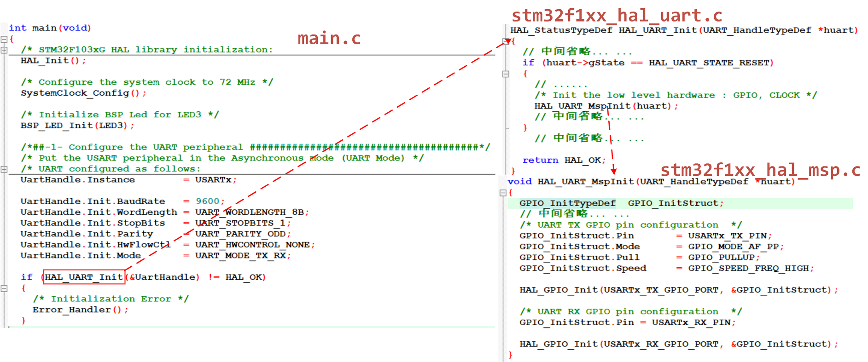Click the BaudRate value 9600
The width and height of the screenshot is (868, 362).
(208, 201)
